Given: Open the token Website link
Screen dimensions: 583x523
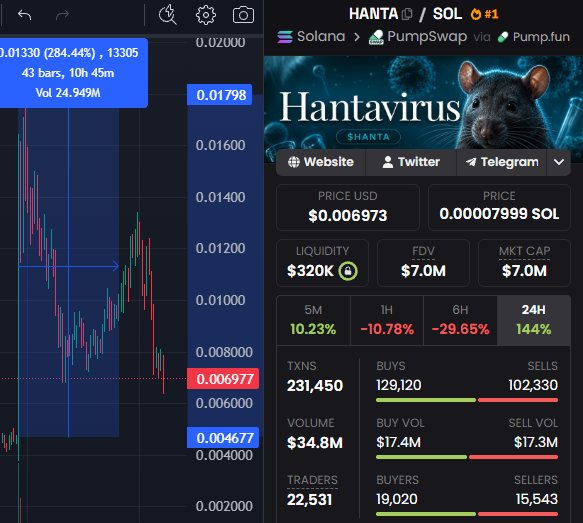Looking at the screenshot, I should (x=321, y=162).
